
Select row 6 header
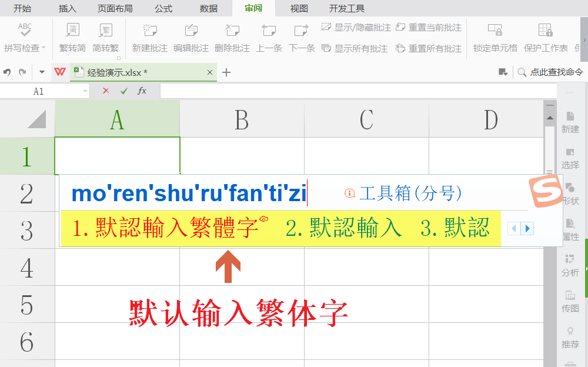click(x=27, y=342)
